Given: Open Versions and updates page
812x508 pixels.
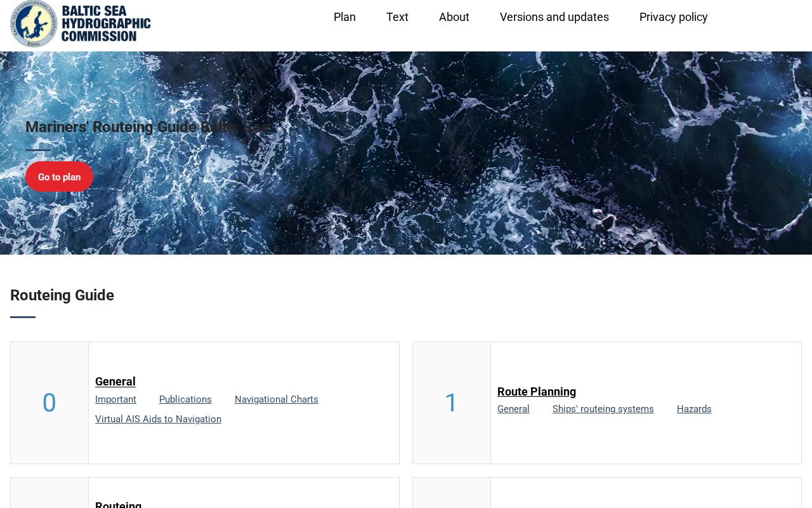Looking at the screenshot, I should (x=554, y=17).
